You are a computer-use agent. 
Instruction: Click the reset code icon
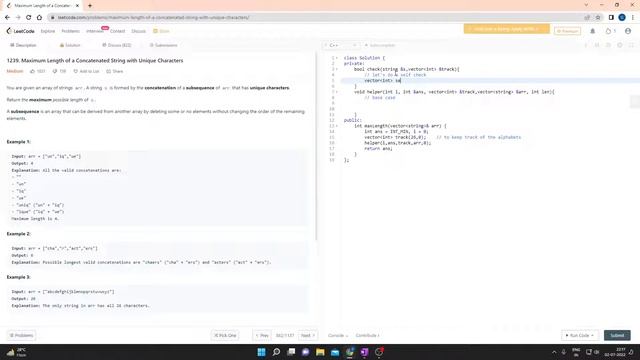pos(608,45)
